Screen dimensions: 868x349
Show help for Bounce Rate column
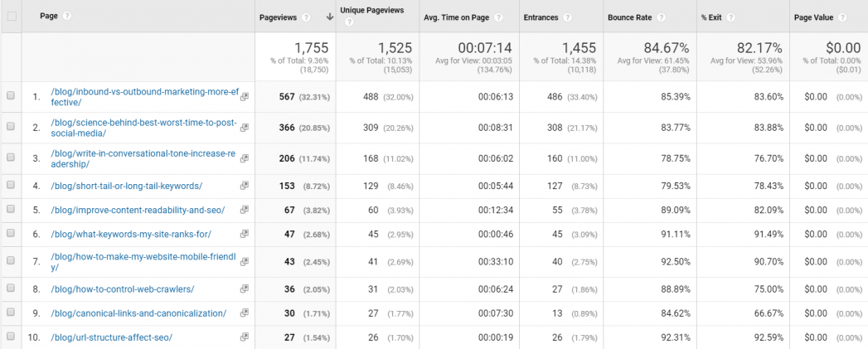[x=661, y=17]
